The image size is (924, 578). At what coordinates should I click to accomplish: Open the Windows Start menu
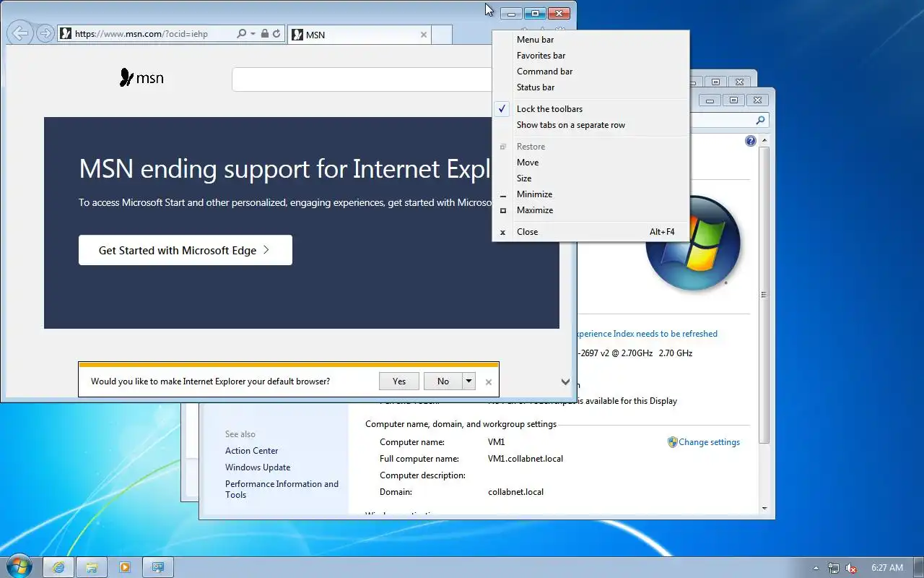pos(19,566)
